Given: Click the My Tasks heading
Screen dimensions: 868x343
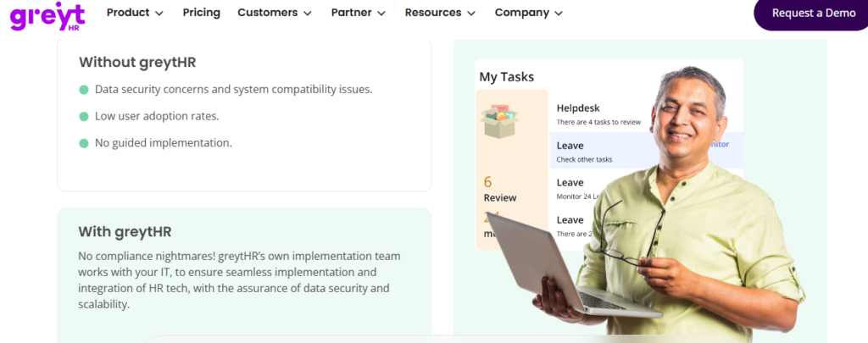Looking at the screenshot, I should [507, 77].
